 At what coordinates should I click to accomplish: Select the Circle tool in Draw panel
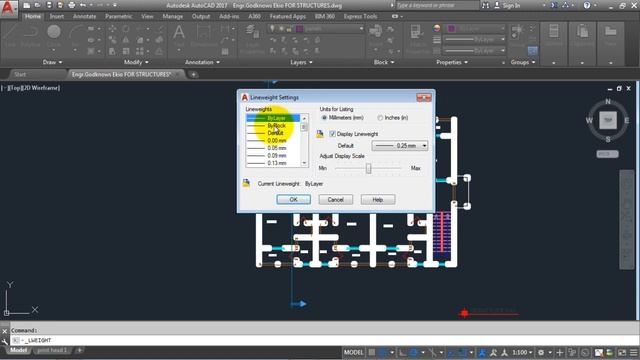click(x=53, y=32)
